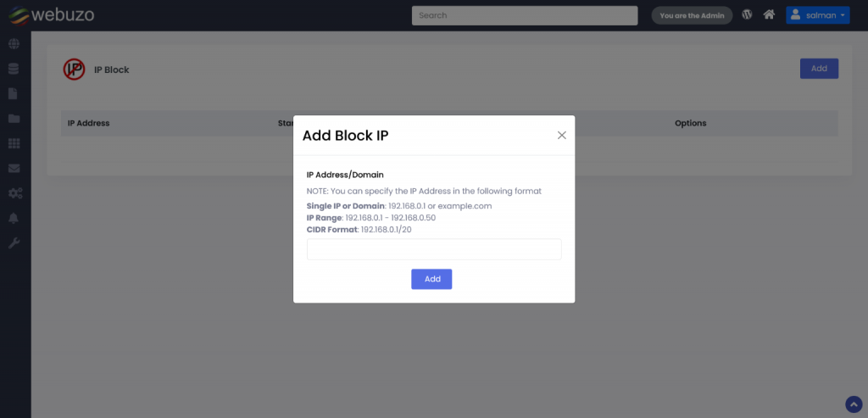Open the database stack sidebar icon
Screen dimensions: 868x418
coord(14,69)
